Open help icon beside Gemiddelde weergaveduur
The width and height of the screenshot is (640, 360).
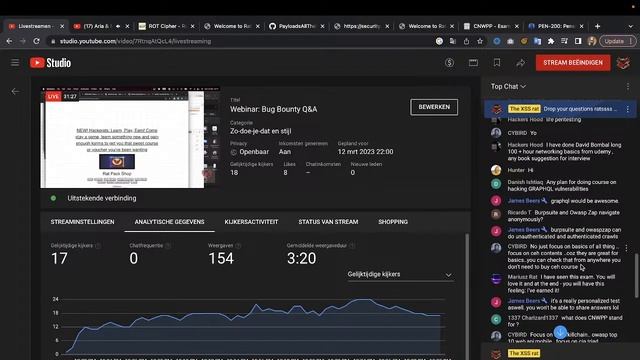[x=352, y=246]
